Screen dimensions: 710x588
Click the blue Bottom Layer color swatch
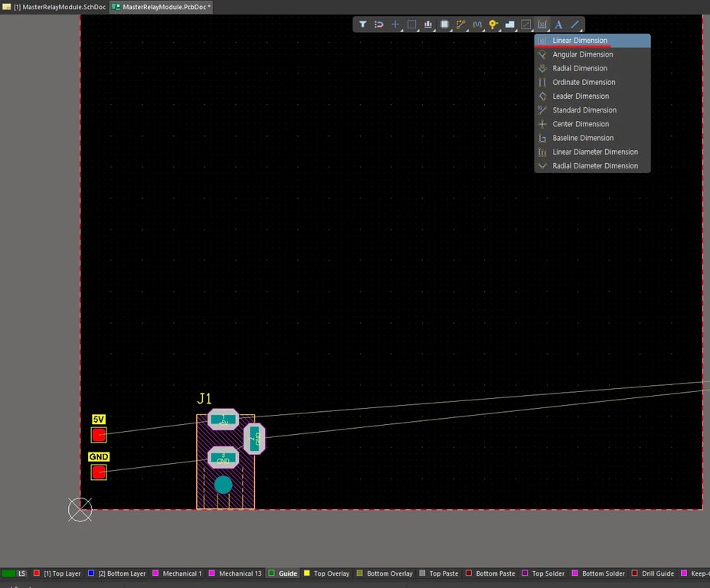[91, 573]
